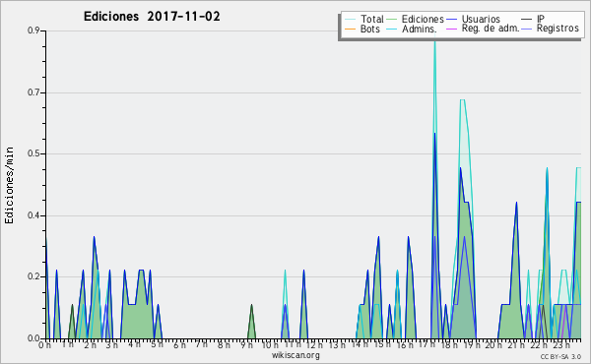Click the Ediciones/min y-axis title

pos(9,185)
